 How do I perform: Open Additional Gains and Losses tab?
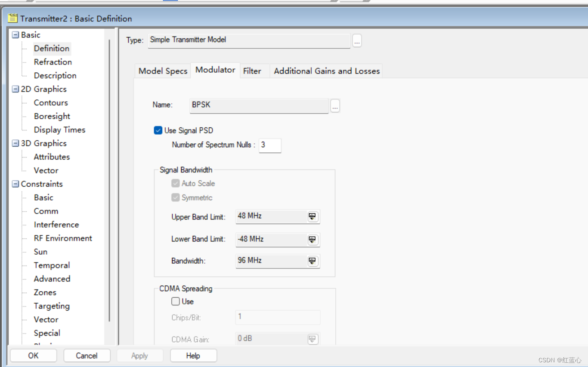[x=327, y=71]
